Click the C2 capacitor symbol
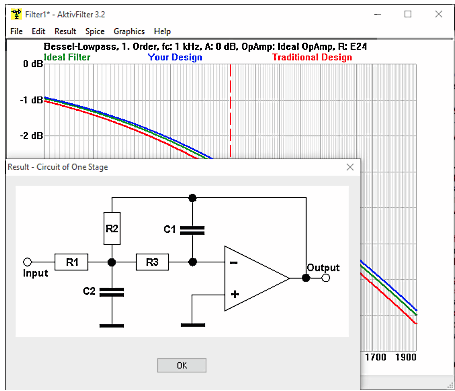Screen dimensions: 455x391 click(x=112, y=292)
